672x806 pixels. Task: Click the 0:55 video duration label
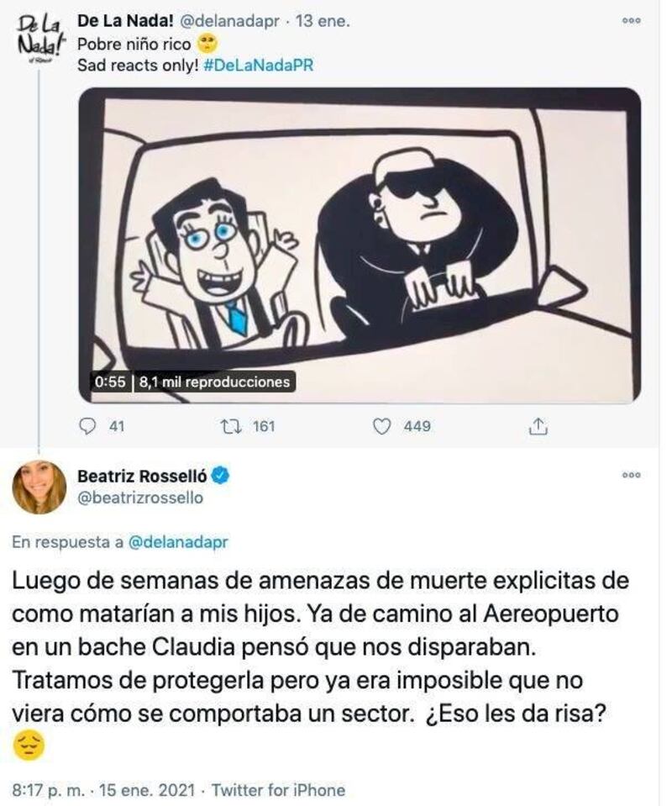(x=110, y=382)
